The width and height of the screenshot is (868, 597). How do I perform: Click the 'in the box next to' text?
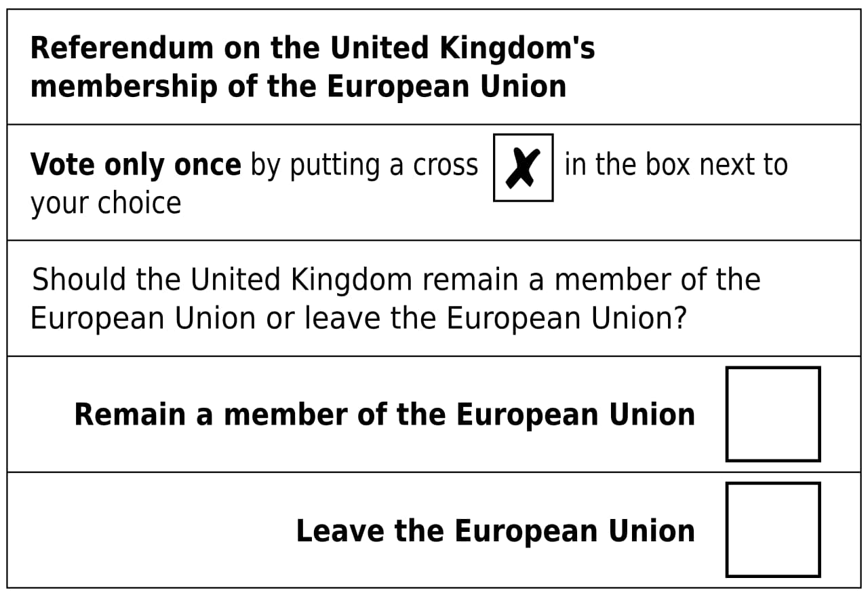coord(675,165)
